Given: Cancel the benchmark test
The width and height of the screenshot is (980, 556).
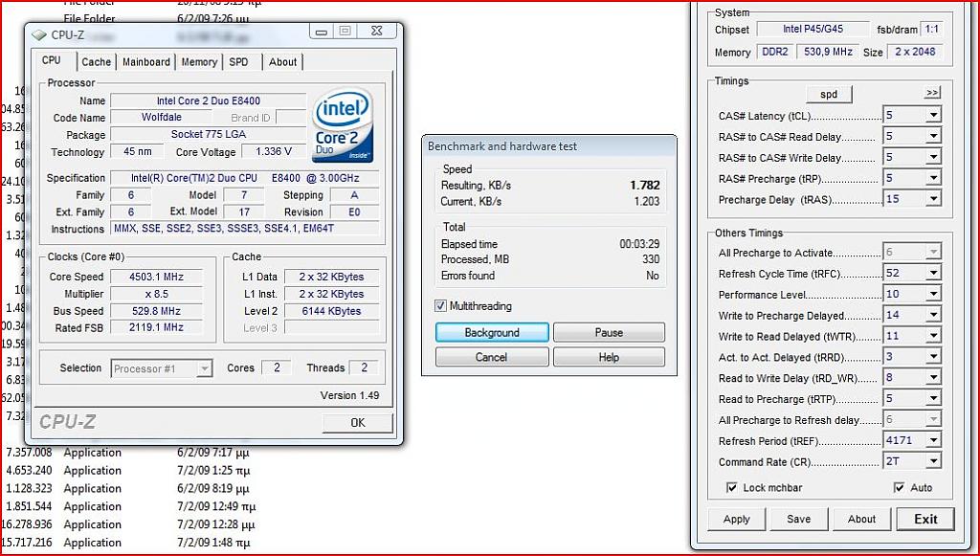Looking at the screenshot, I should click(492, 357).
